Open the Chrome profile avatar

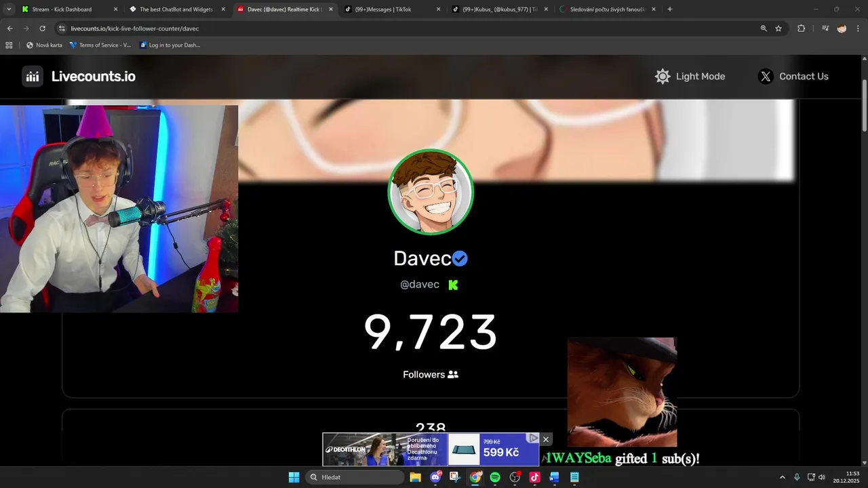pos(842,28)
